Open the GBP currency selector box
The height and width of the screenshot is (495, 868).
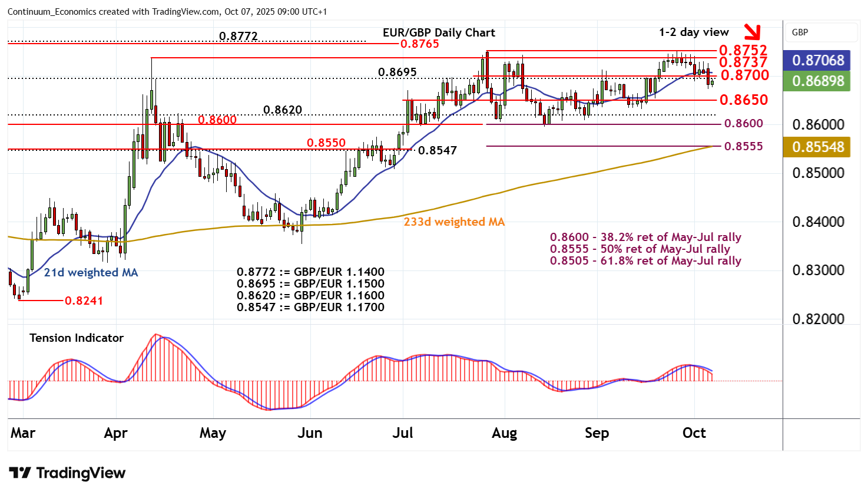(821, 32)
